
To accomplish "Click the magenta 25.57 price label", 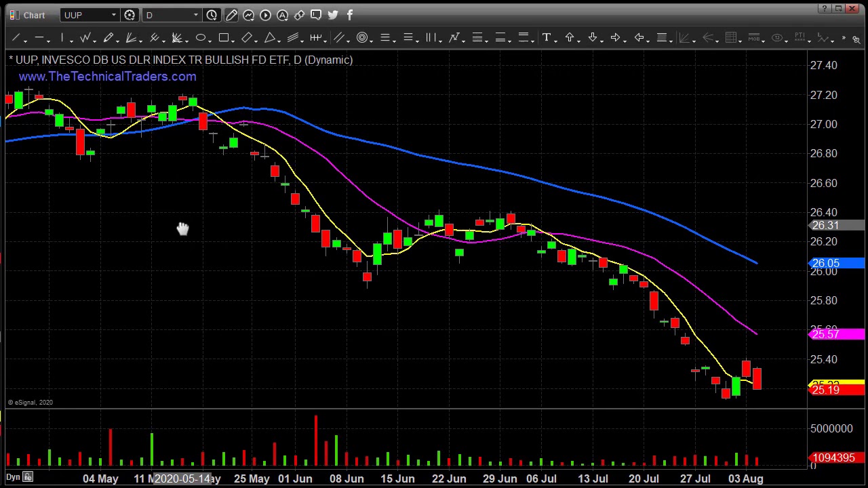I will (837, 334).
